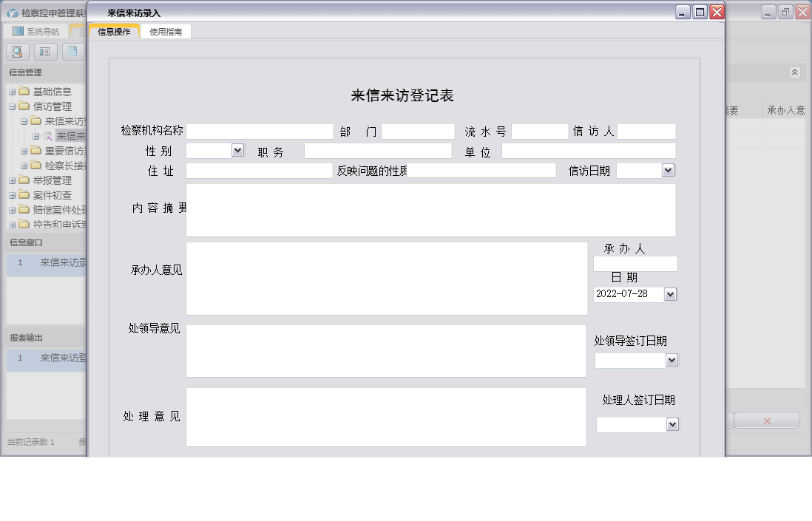Select the magnifier search toolbar icon
The height and width of the screenshot is (521, 812).
pos(16,51)
